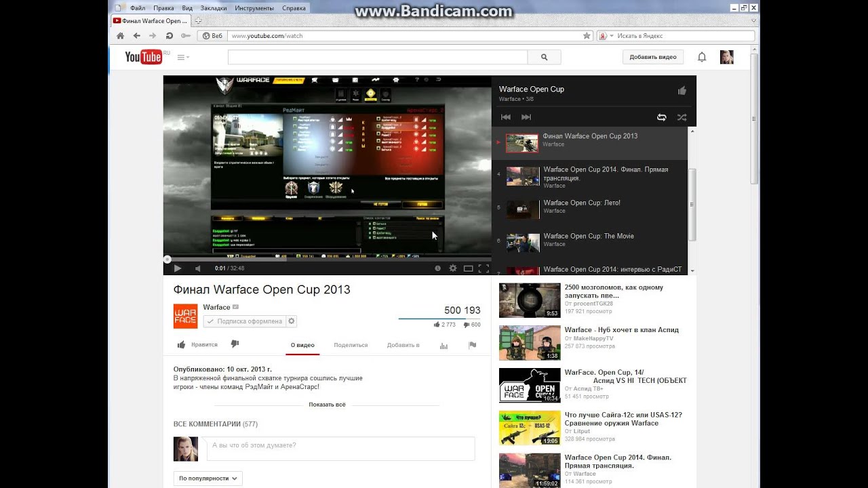Open player settings gear

tap(452, 268)
